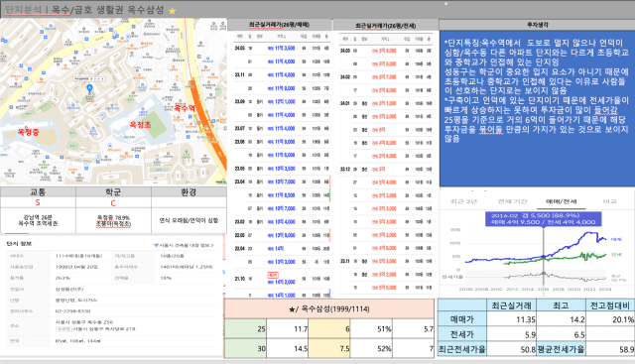Click the 삼성물산(주) builder value

(69, 289)
